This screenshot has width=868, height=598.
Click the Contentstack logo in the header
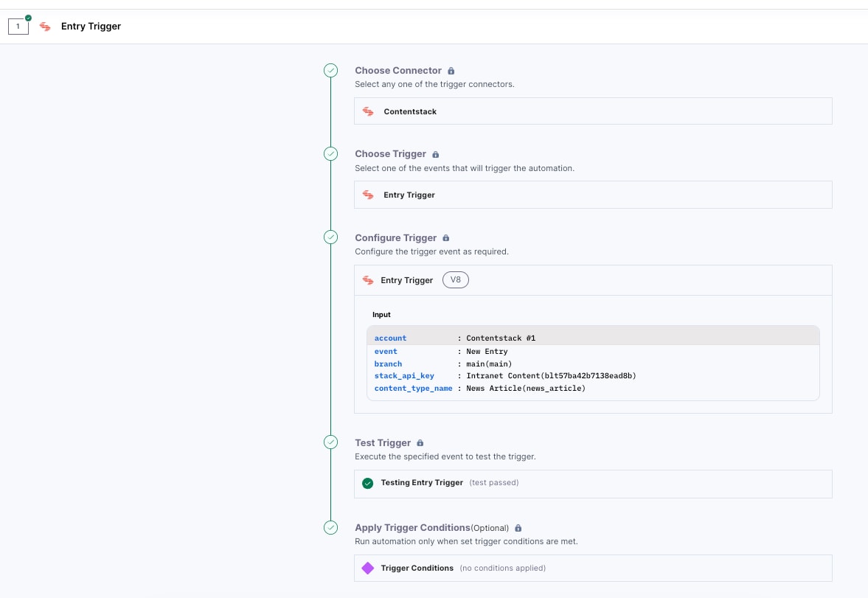click(45, 27)
